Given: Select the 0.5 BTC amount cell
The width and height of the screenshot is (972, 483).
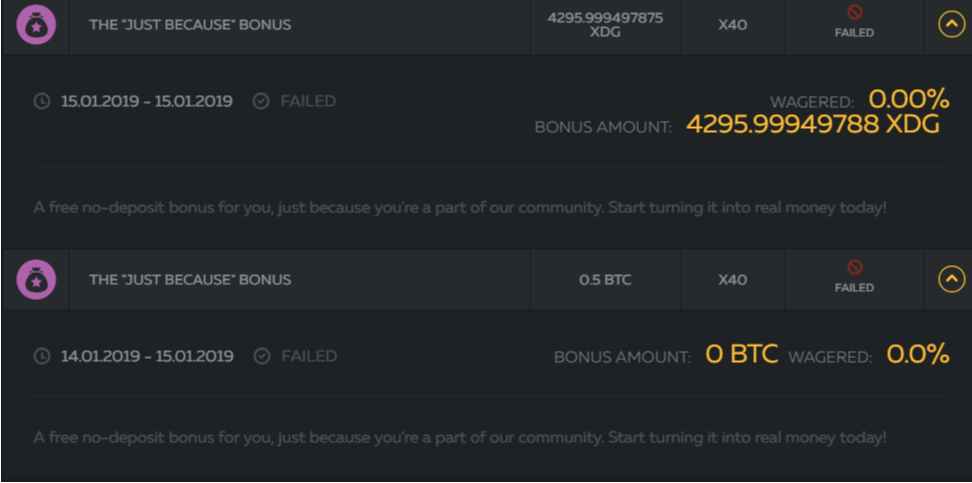Looking at the screenshot, I should 606,280.
